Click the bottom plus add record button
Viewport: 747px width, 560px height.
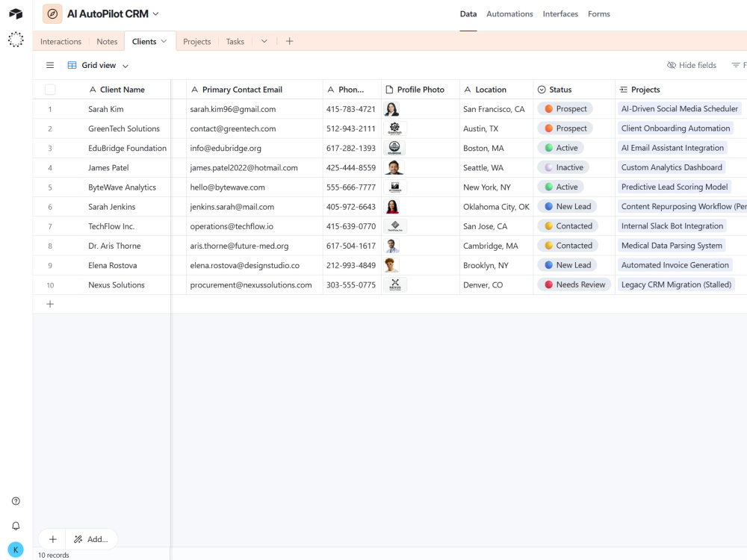pos(53,539)
